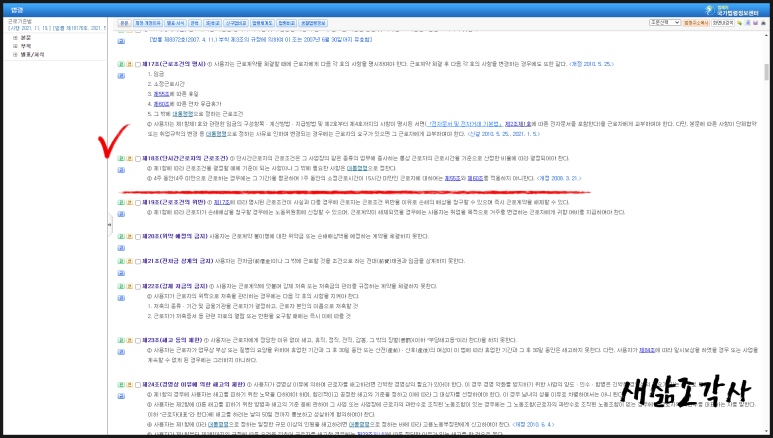Open the 법령체계도 tab
Screen dimensions: 773x438
(x=262, y=23)
